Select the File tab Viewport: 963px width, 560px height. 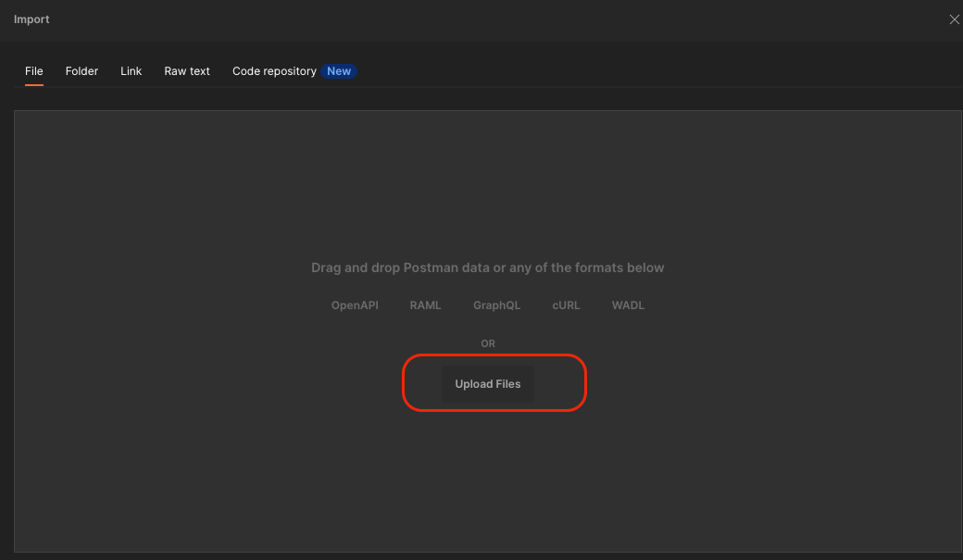coord(34,71)
